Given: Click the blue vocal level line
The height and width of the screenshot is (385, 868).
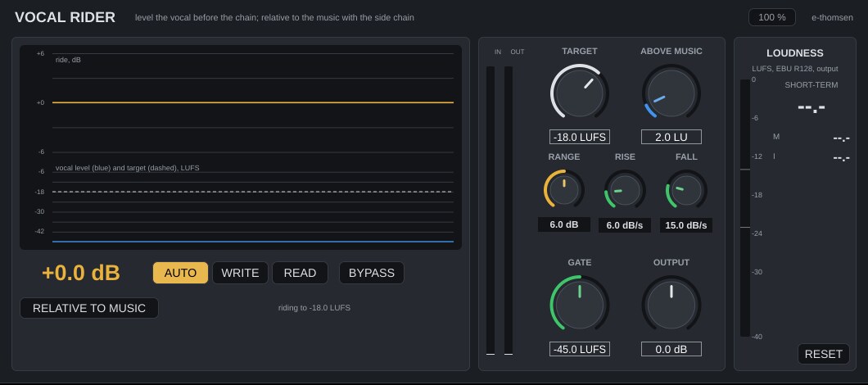Looking at the screenshot, I should click(253, 242).
